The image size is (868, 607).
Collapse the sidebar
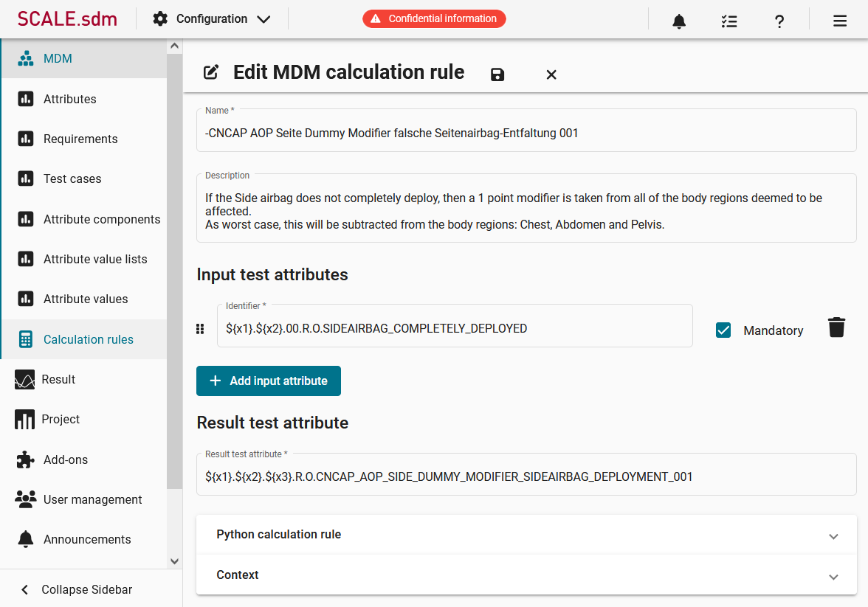point(92,589)
